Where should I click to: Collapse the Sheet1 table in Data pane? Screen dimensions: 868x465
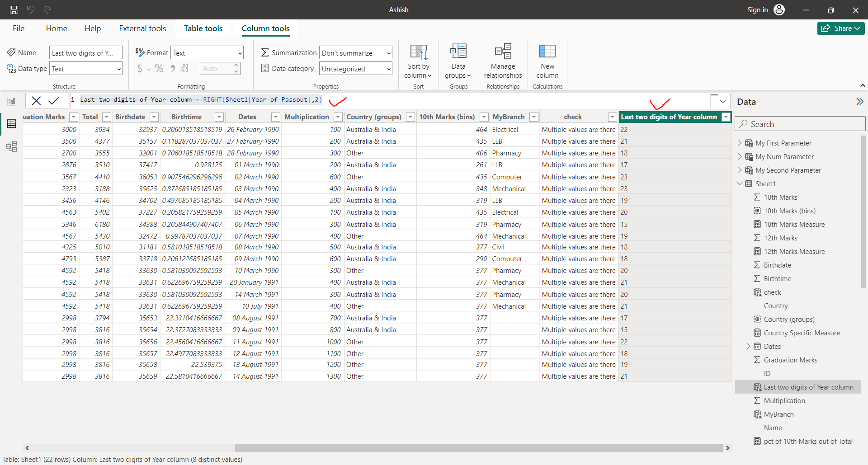(x=740, y=183)
